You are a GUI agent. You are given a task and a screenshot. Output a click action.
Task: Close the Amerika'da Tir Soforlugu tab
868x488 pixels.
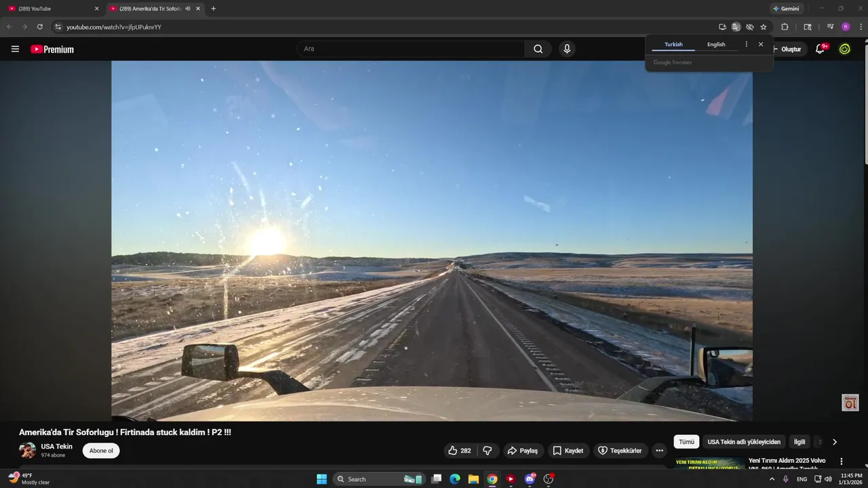[198, 9]
